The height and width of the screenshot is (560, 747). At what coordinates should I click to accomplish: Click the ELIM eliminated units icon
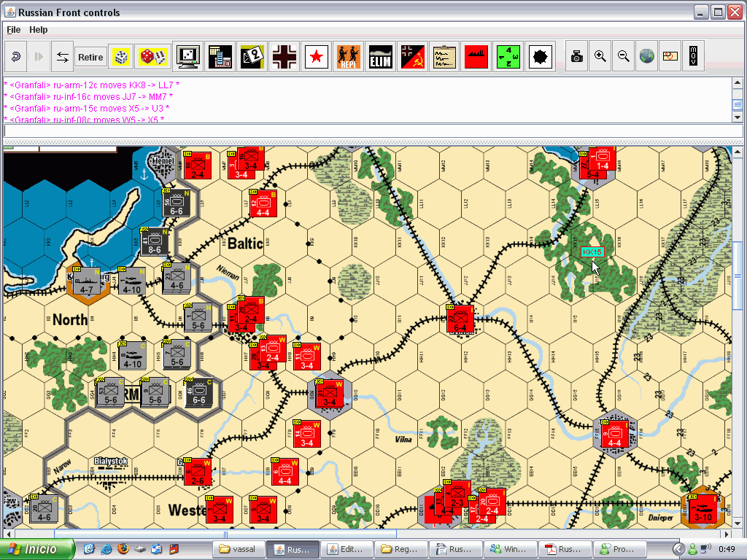click(x=380, y=57)
